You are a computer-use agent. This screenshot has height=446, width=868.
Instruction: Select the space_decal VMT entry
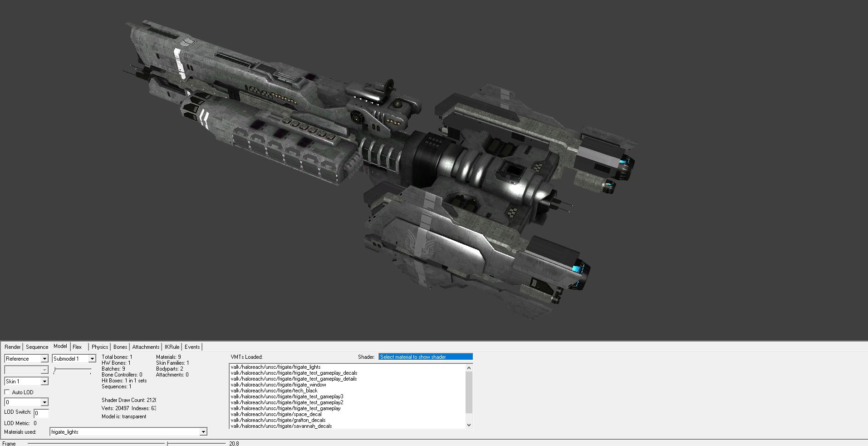(x=276, y=414)
